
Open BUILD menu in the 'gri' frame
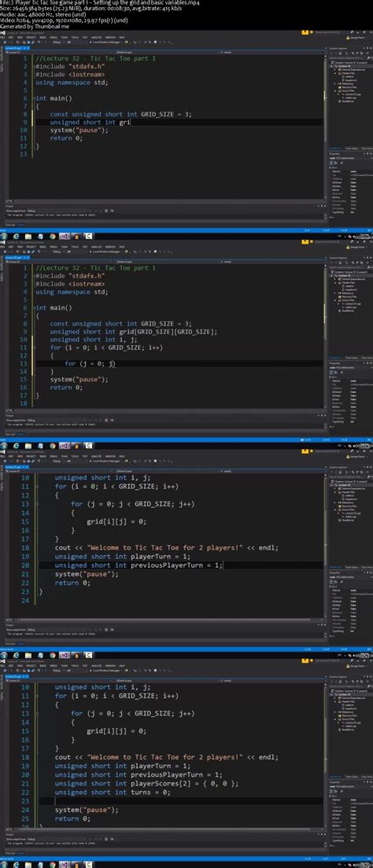pos(42,36)
